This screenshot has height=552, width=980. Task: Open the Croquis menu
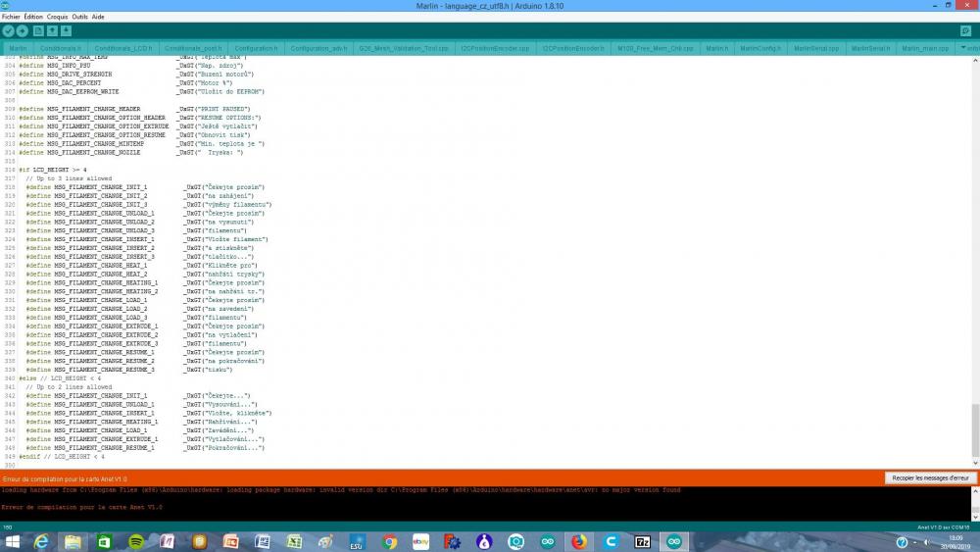(x=57, y=17)
